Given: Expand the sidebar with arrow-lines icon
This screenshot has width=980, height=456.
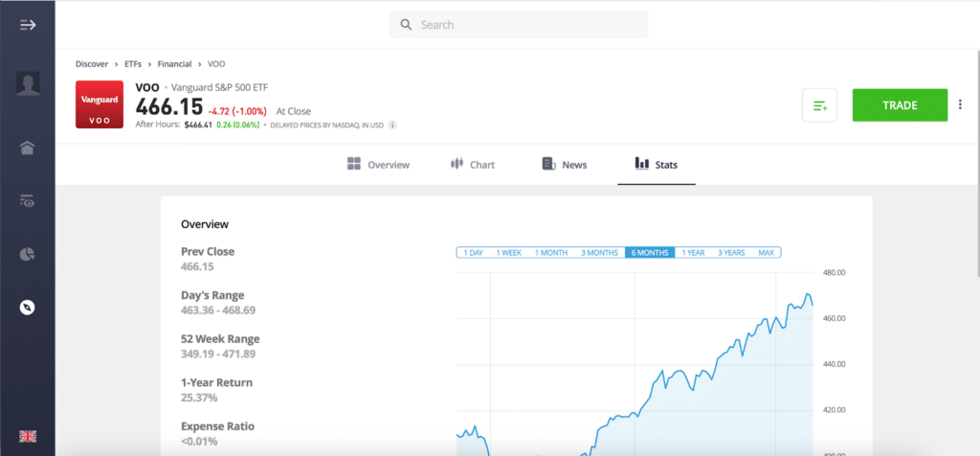Looking at the screenshot, I should tap(28, 25).
